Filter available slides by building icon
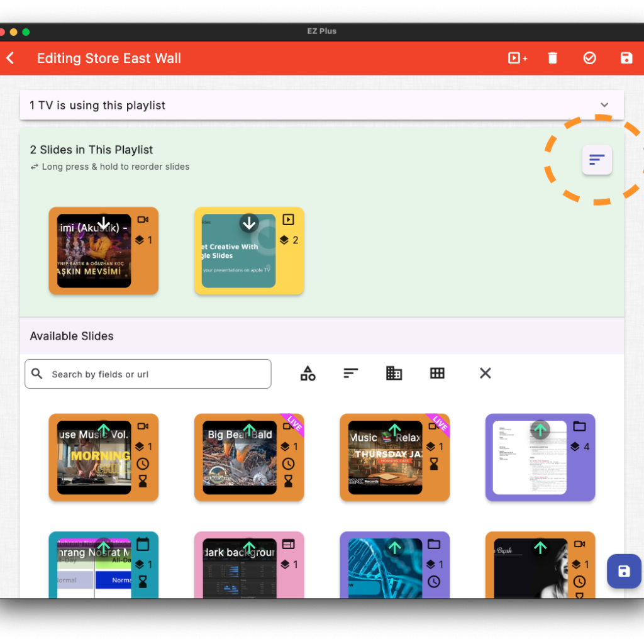644x644 pixels. [x=394, y=374]
